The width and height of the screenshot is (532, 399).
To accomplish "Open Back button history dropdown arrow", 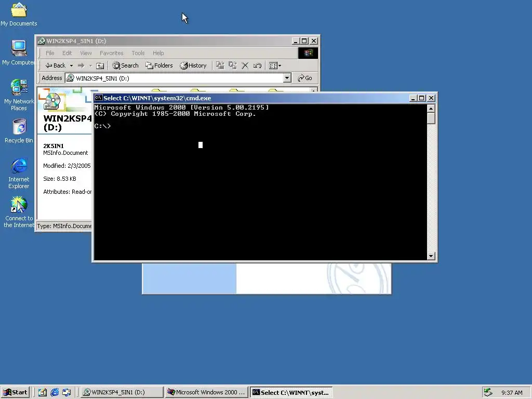I will (x=71, y=65).
